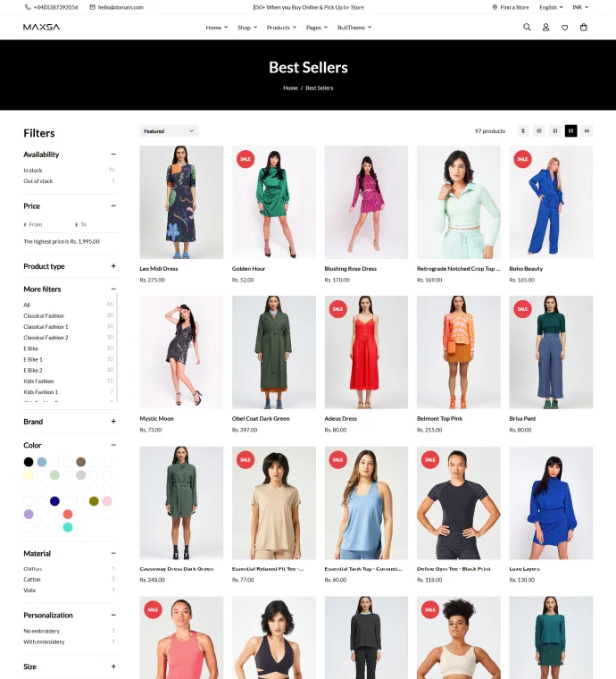Screen dimensions: 616x679
Task: Select the active black grid view icon
Action: [571, 130]
